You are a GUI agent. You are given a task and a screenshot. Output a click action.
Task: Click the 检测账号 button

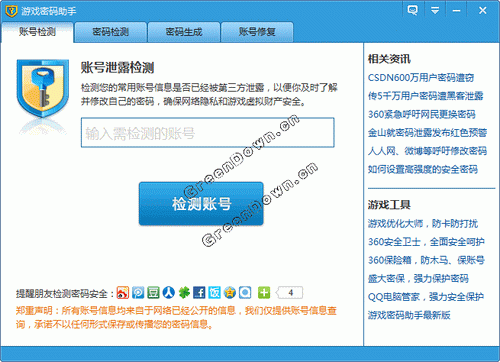(201, 204)
